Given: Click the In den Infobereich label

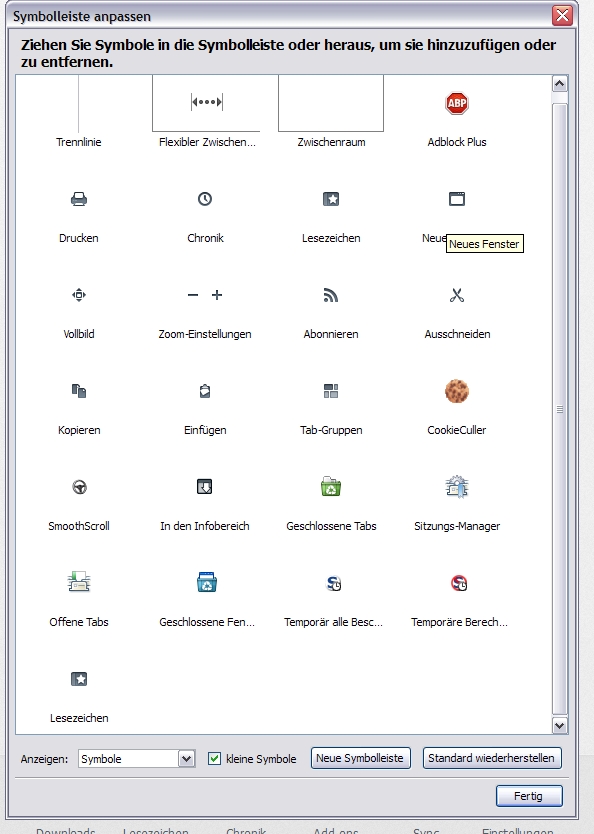Looking at the screenshot, I should [205, 526].
